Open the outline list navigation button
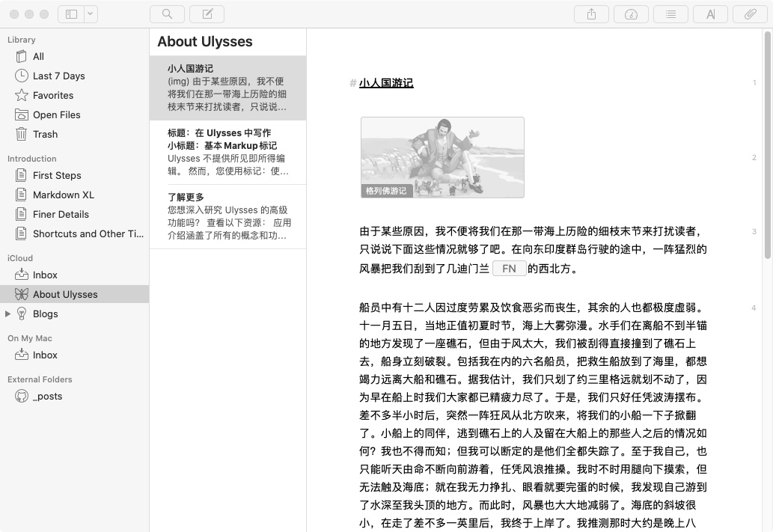The width and height of the screenshot is (773, 532). point(671,14)
